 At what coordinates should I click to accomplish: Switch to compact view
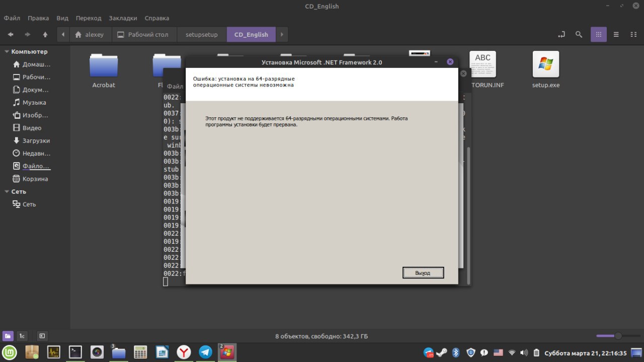633,35
